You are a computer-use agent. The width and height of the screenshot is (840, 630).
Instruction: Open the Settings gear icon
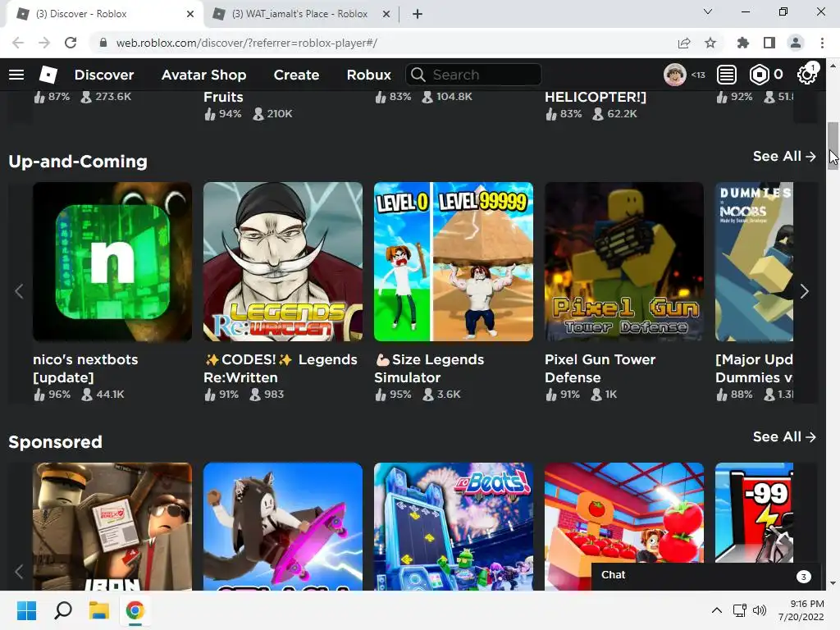point(807,75)
